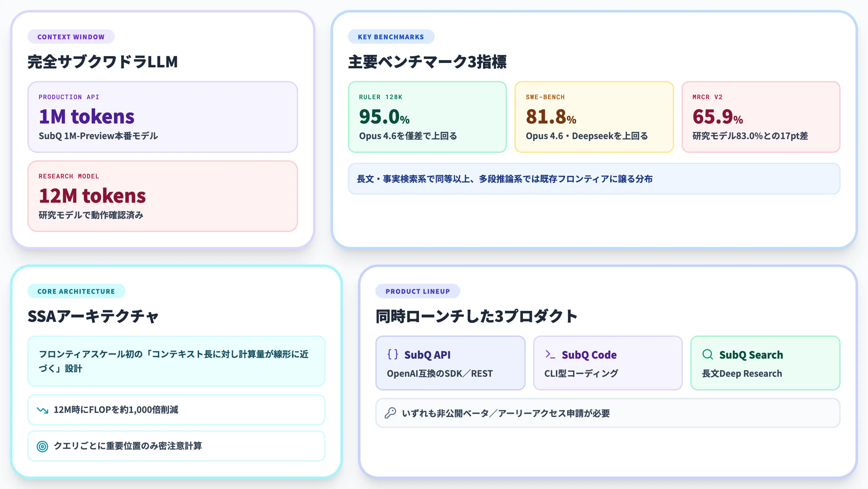Click the 65.9% benchmark score
Viewport: 868px width, 489px height.
pos(718,117)
